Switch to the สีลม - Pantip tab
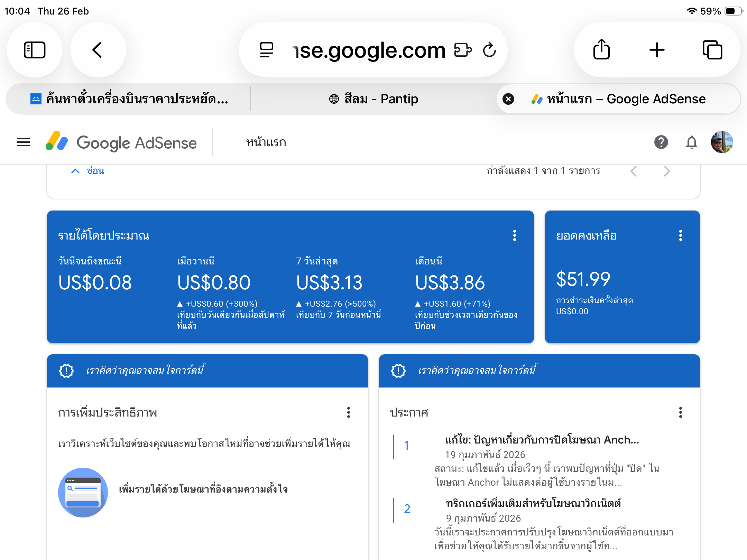The height and width of the screenshot is (560, 747). click(x=373, y=99)
